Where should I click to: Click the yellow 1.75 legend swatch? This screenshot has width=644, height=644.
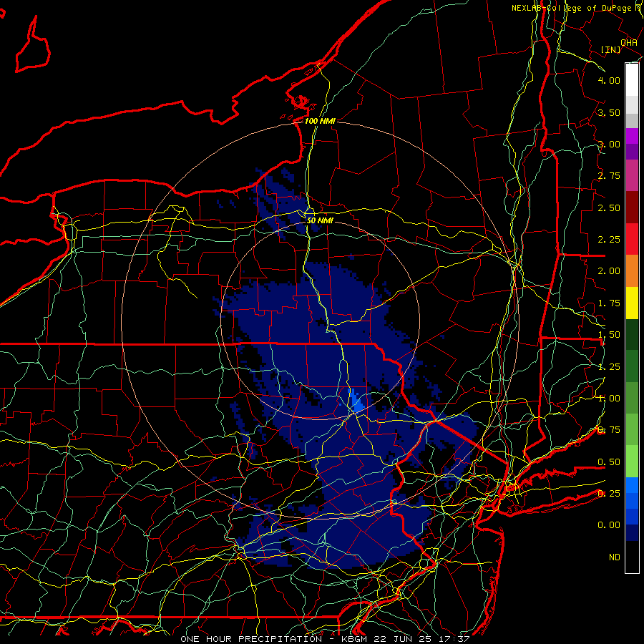tap(632, 303)
